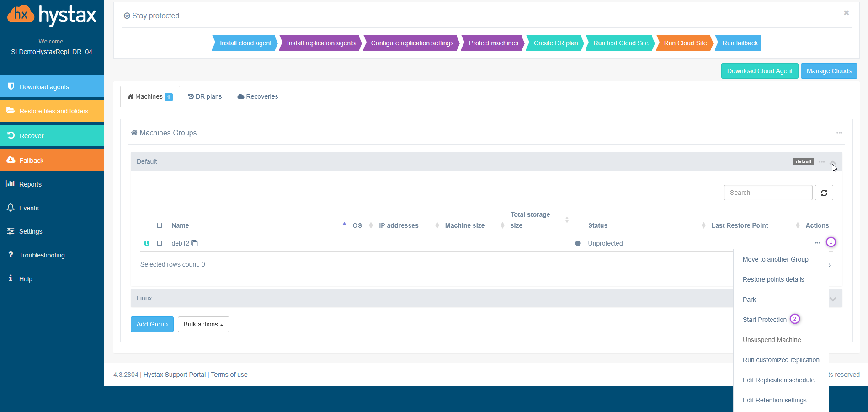Dismiss the Stay protected panel
868x412 pixels.
846,13
